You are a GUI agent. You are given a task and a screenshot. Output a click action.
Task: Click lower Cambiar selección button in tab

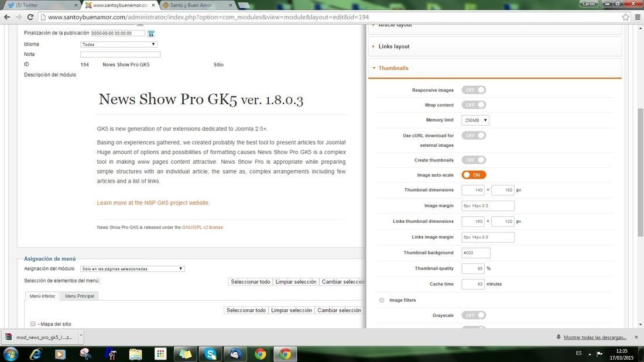339,311
